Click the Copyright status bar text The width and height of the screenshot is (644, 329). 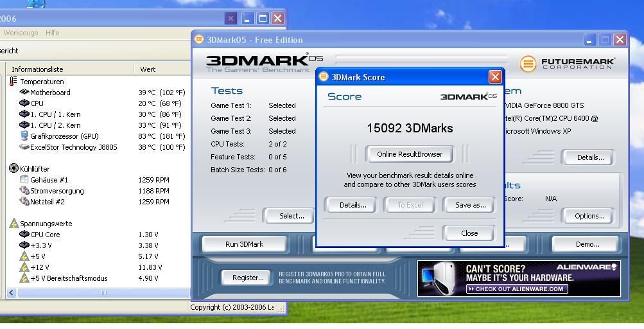[232, 307]
